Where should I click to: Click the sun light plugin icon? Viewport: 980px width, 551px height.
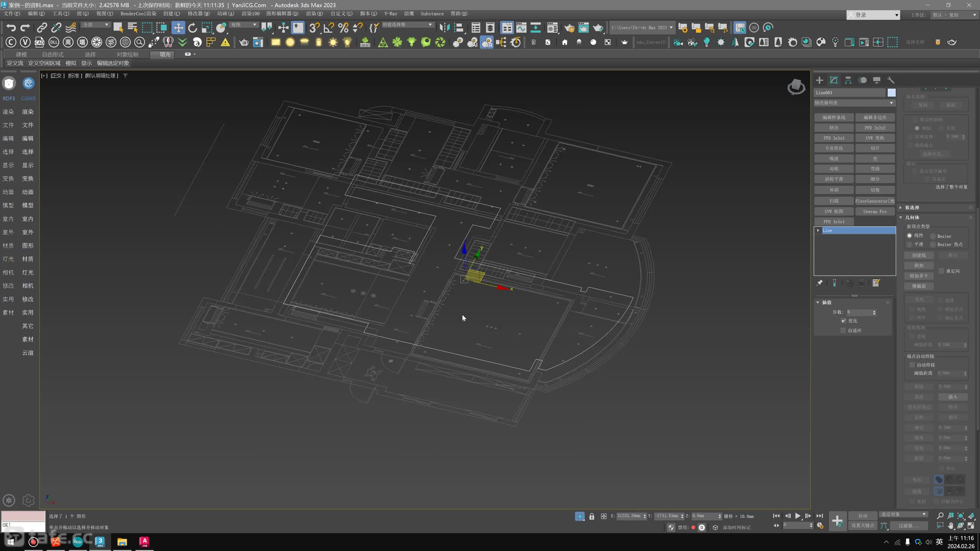click(x=333, y=42)
